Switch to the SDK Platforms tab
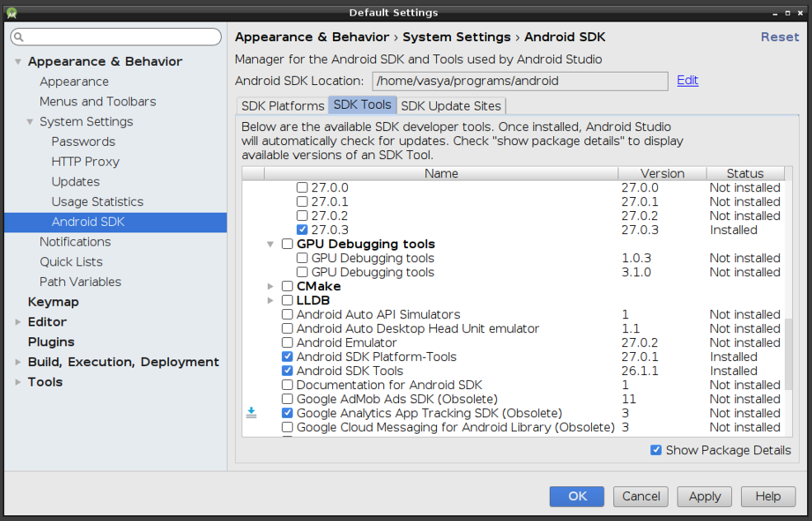The image size is (812, 521). coord(283,106)
